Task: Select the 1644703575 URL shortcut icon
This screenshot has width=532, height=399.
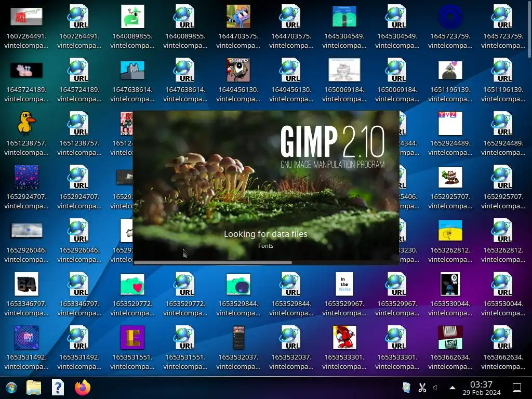Action: [290, 16]
